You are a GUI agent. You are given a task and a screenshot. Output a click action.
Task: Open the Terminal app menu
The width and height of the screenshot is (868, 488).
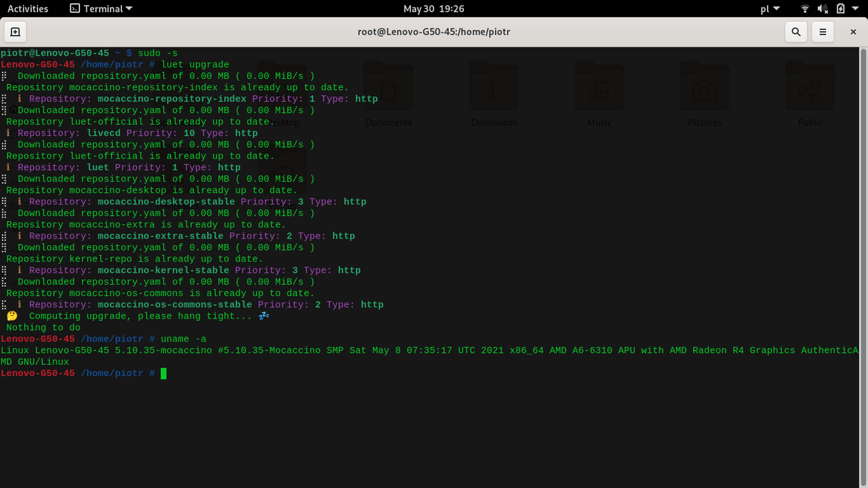point(101,9)
